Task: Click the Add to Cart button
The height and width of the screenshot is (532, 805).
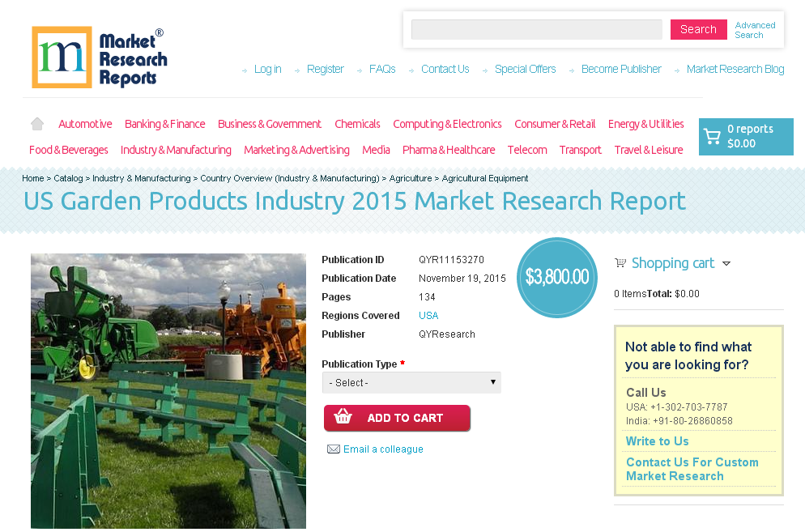Action: [397, 418]
